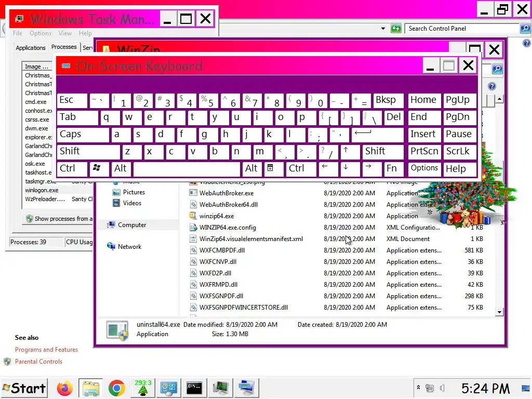Toggle the Caps lock key
The width and height of the screenshot is (532, 399).
[83, 135]
